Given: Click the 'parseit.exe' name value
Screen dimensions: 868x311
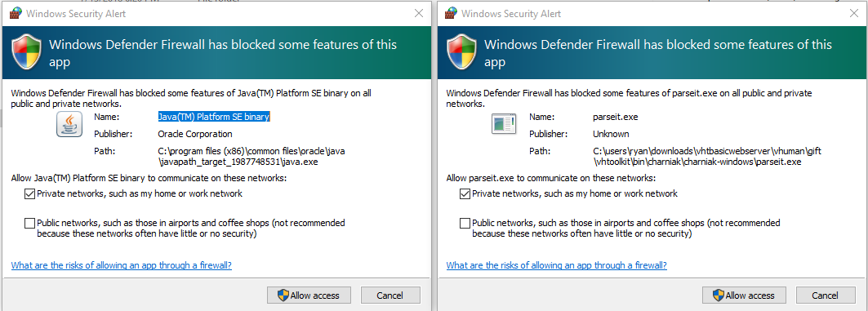Looking at the screenshot, I should coord(615,117).
